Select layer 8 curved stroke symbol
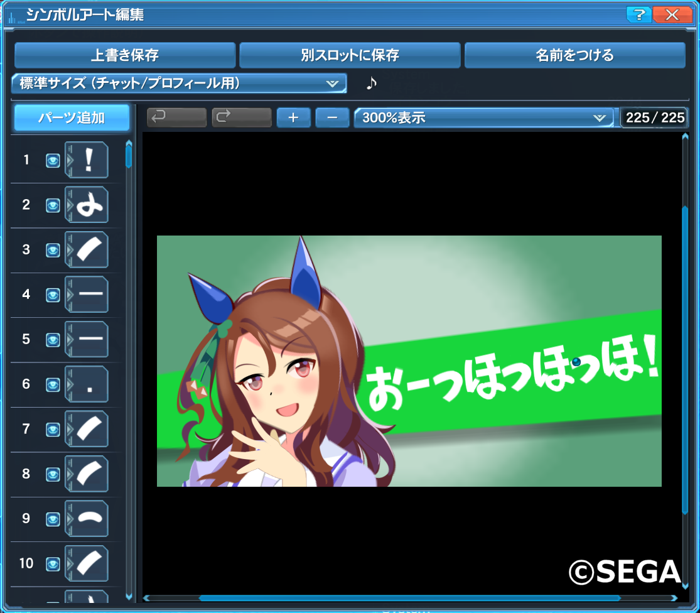Viewport: 700px width, 613px height. (87, 474)
